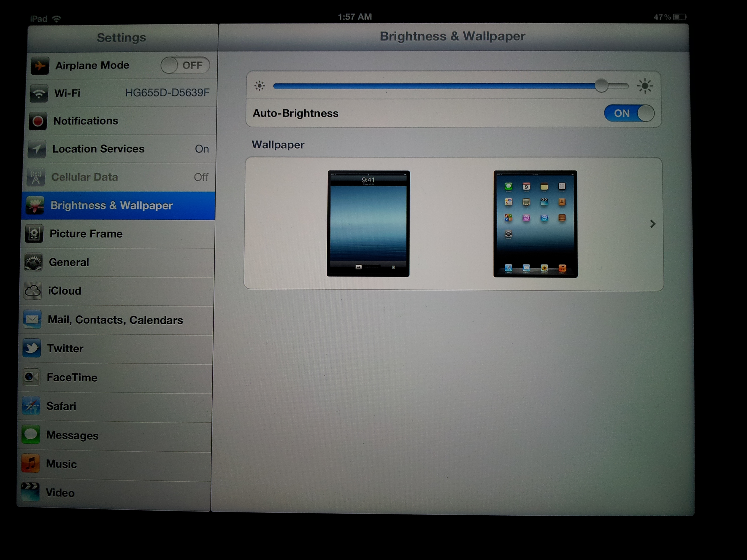
Task: Tap the Mail envelope icon
Action: (x=32, y=319)
